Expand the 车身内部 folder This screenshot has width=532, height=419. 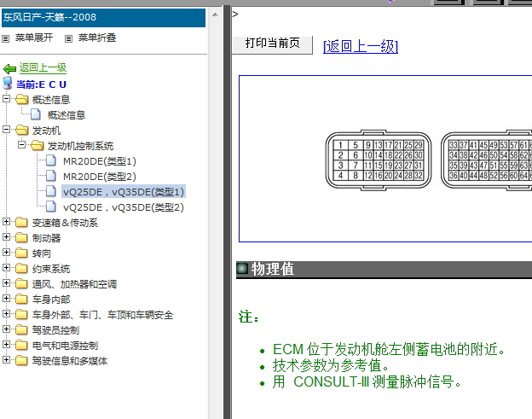(6, 298)
